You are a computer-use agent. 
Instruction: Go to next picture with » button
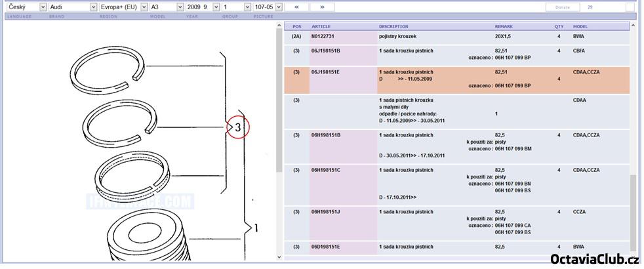(x=322, y=7)
